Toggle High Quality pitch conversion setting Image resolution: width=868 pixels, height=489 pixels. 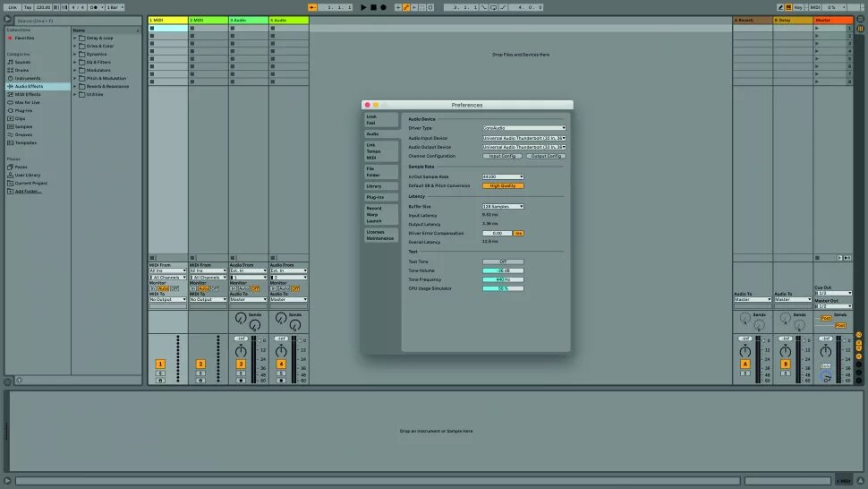[x=503, y=185]
